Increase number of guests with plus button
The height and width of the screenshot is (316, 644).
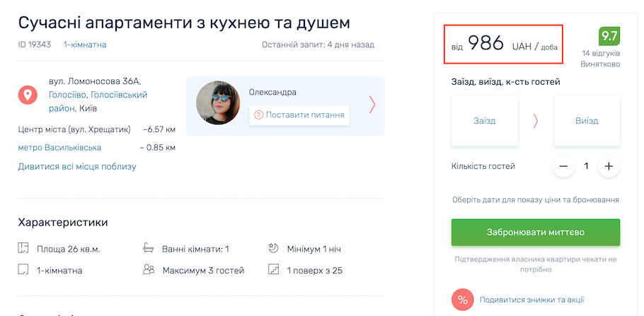(609, 166)
